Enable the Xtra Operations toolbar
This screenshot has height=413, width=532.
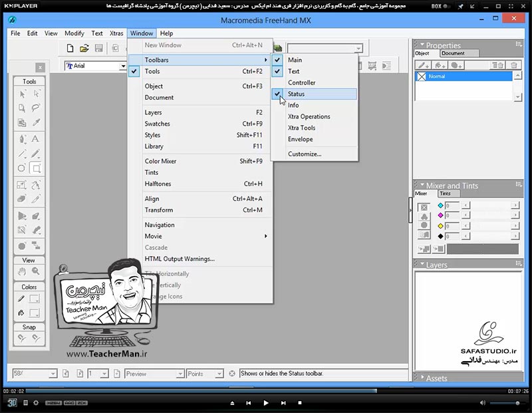[x=314, y=116]
